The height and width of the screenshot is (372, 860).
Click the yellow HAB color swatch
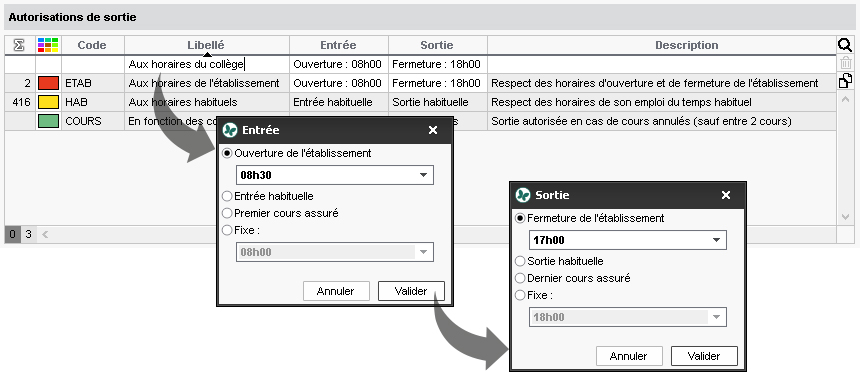pos(48,102)
